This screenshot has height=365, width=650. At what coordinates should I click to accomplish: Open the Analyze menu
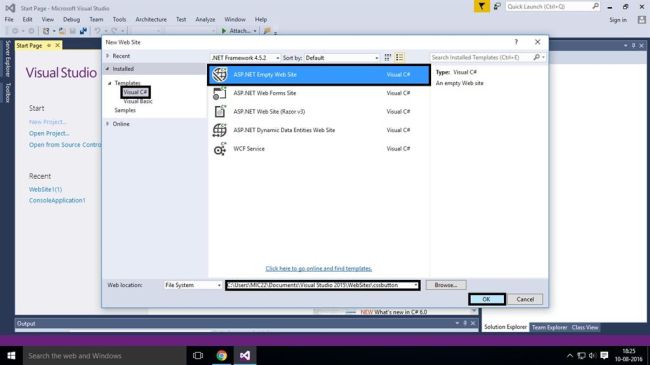205,19
